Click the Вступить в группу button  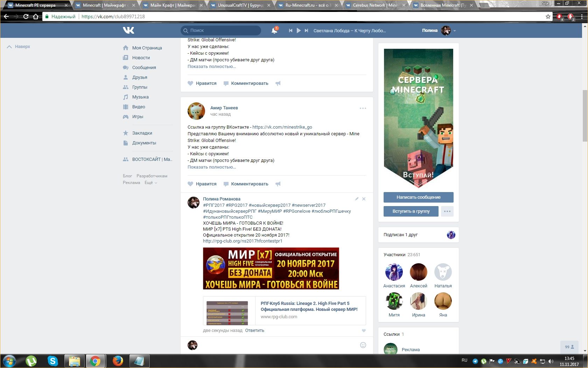pos(411,211)
